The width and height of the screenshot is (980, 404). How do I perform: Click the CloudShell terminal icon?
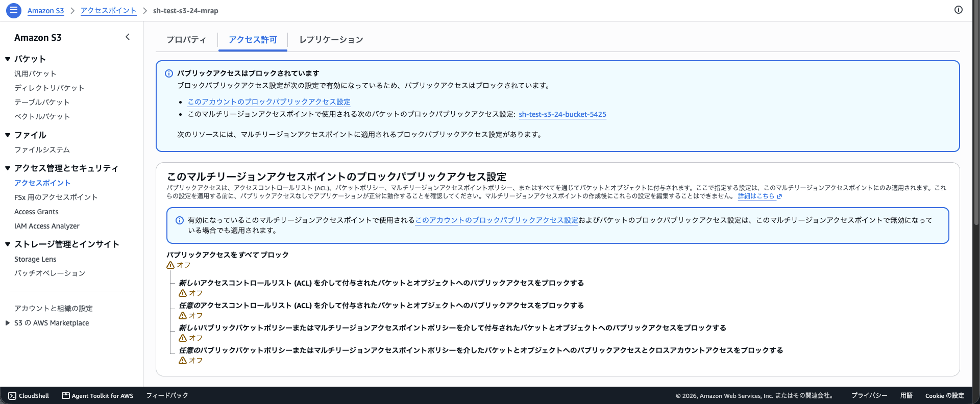[12, 395]
